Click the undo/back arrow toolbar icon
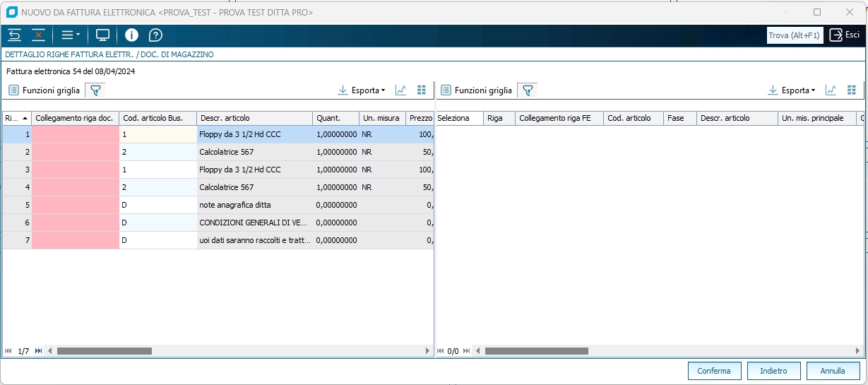This screenshot has width=868, height=385. coord(15,35)
